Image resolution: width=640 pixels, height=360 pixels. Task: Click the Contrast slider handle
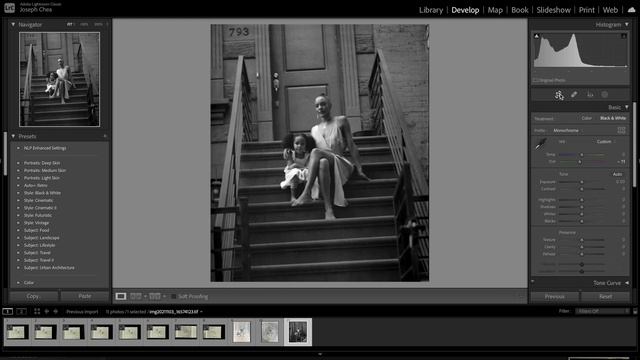[x=582, y=189]
